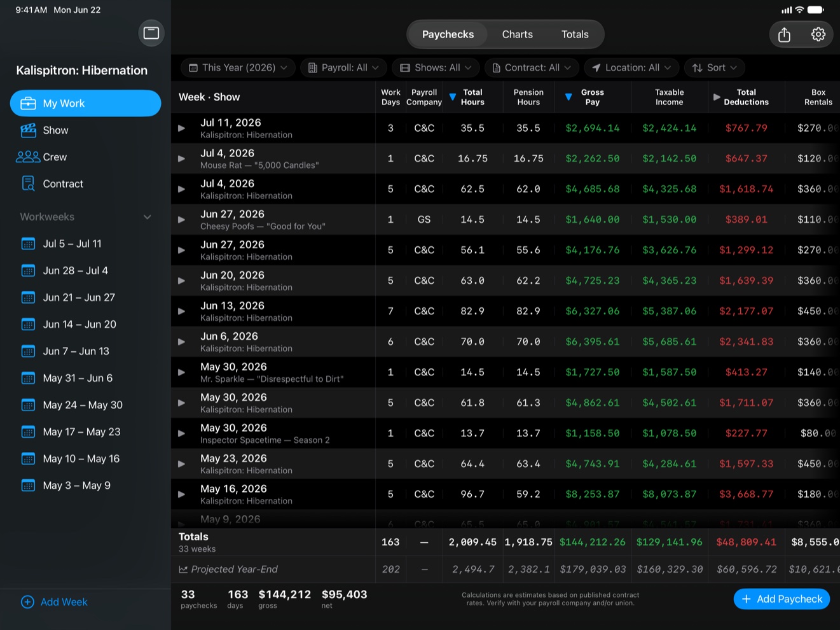Sort by the Gross Pay column header

coord(592,97)
